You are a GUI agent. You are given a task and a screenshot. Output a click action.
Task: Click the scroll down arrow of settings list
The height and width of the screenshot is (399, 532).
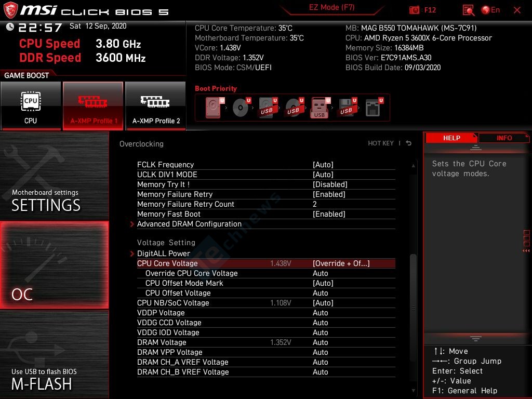(413, 391)
